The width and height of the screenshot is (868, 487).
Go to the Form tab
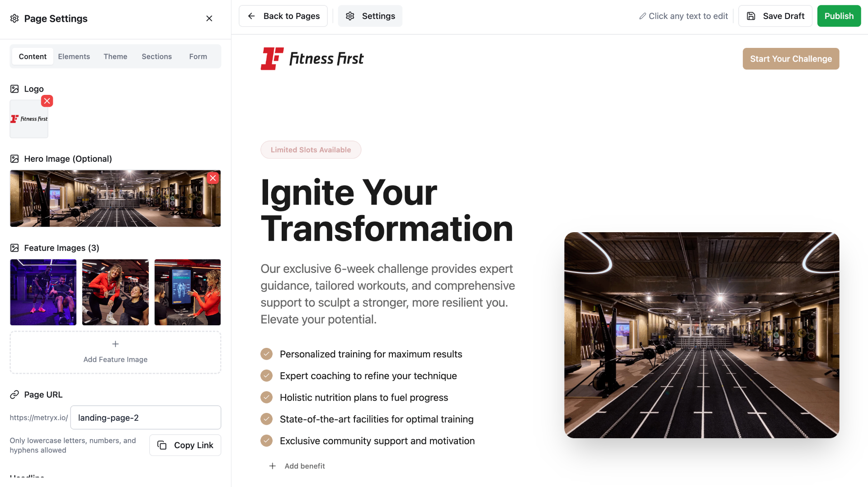(198, 56)
